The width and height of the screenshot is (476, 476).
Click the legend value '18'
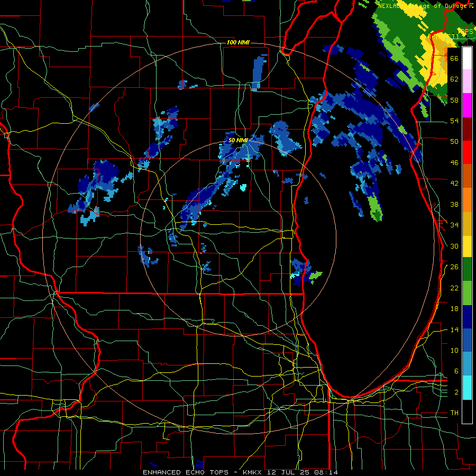(x=454, y=309)
